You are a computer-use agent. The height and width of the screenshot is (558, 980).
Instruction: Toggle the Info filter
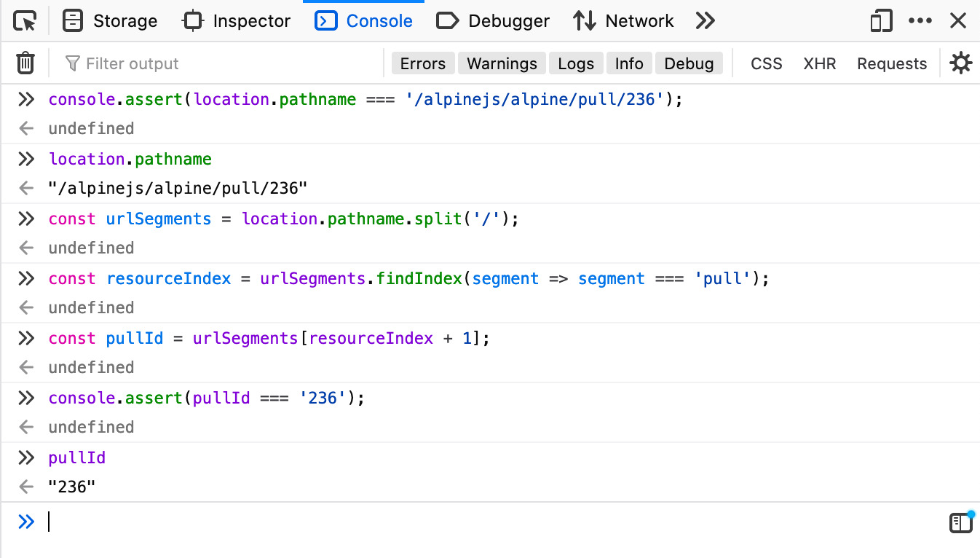[x=628, y=64]
